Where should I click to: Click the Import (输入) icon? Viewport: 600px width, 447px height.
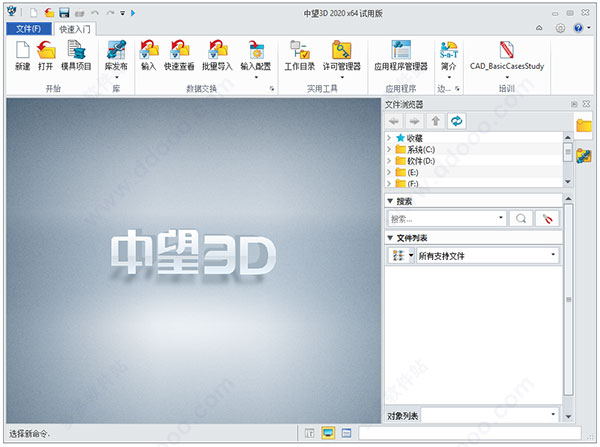coord(148,51)
